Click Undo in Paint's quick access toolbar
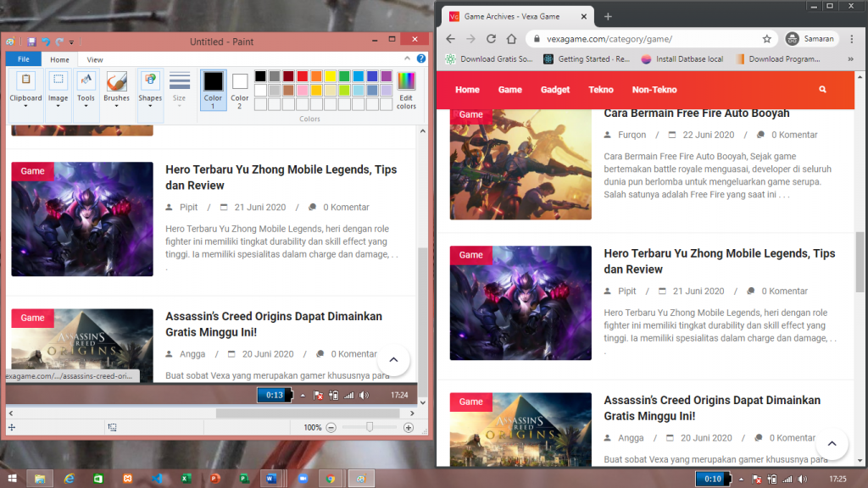The height and width of the screenshot is (488, 868). click(47, 42)
